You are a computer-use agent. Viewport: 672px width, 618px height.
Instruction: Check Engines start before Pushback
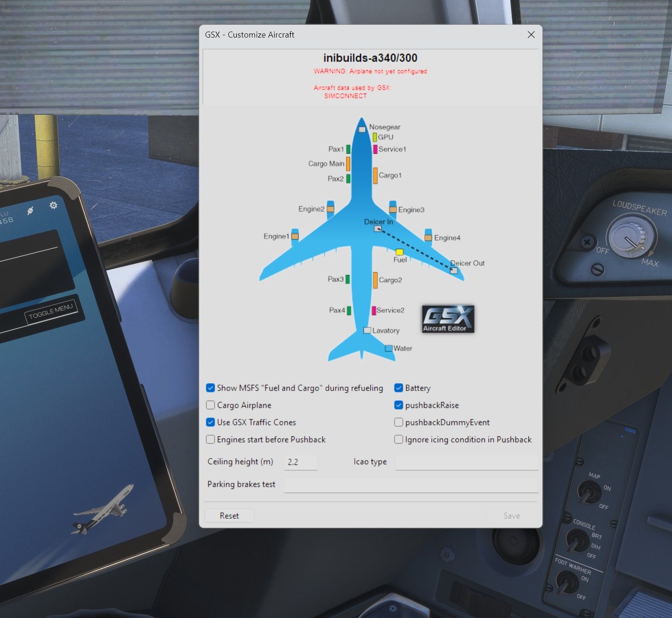tap(211, 439)
